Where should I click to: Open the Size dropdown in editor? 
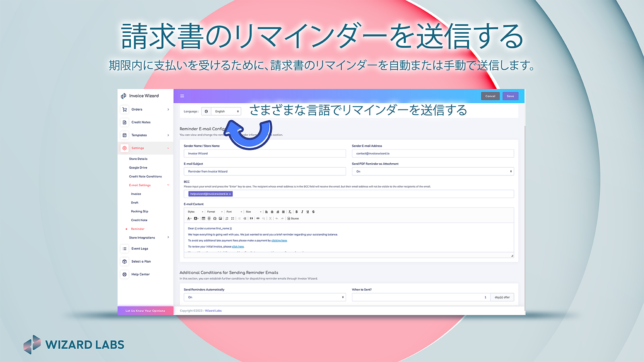tap(254, 212)
